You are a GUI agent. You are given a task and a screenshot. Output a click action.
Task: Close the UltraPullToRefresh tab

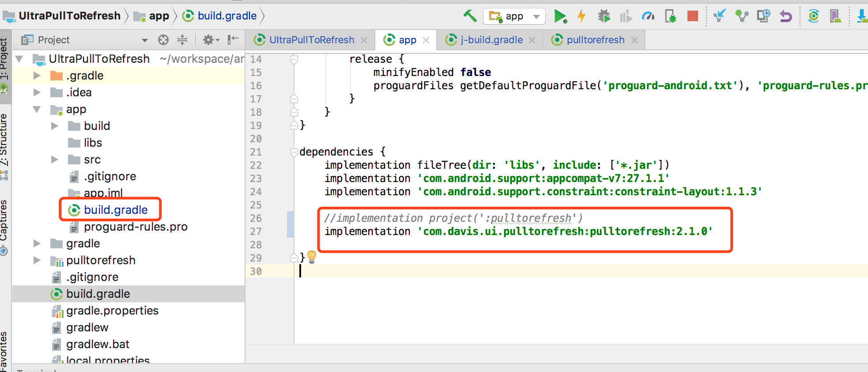[x=364, y=40]
